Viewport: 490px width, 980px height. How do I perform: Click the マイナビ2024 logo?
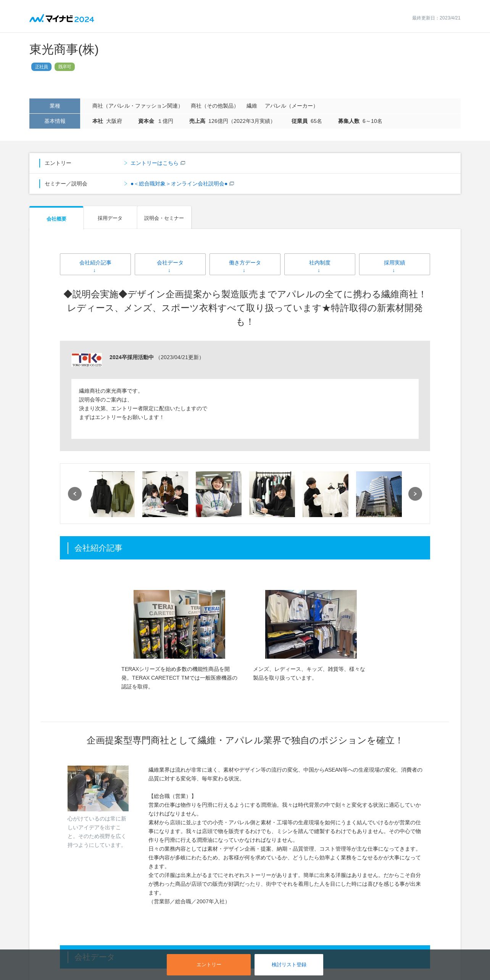(x=62, y=18)
